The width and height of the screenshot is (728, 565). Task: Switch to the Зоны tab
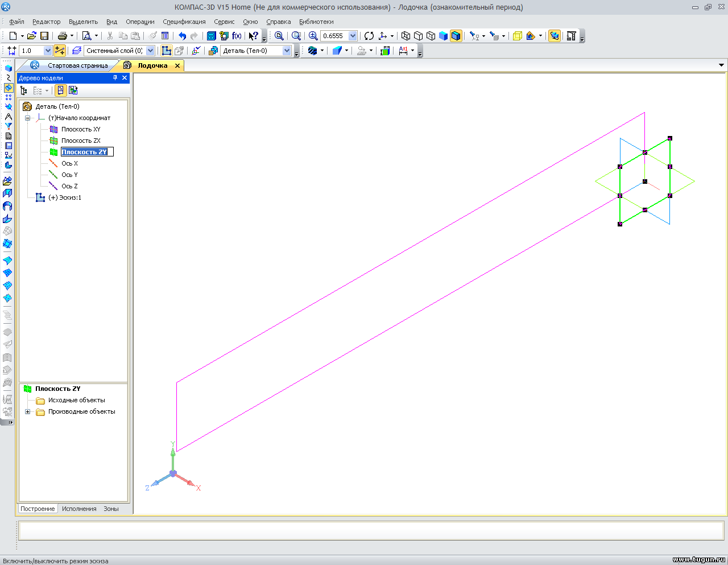click(x=111, y=509)
